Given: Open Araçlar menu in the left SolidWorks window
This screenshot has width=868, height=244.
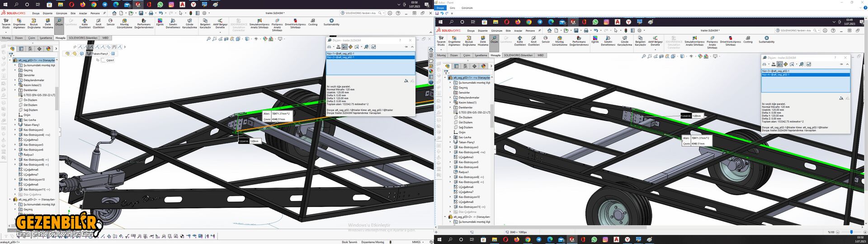Looking at the screenshot, I should coord(83,14).
